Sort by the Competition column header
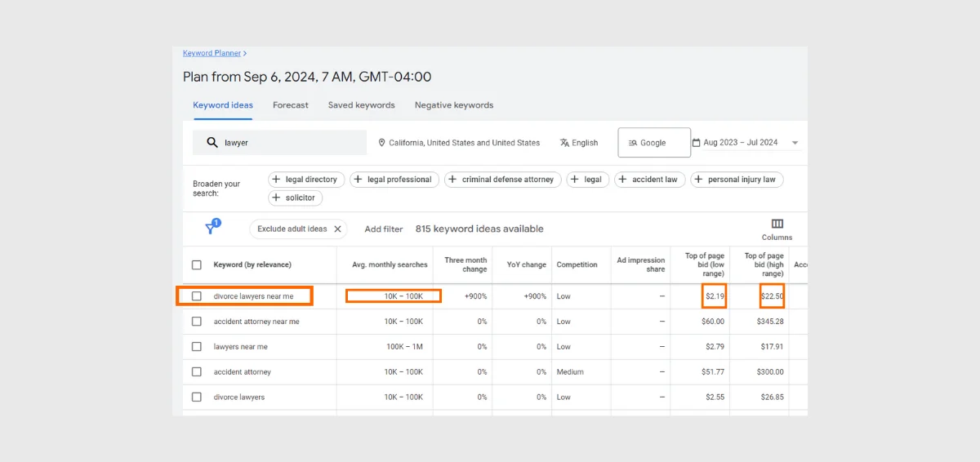The width and height of the screenshot is (980, 462). pos(577,265)
